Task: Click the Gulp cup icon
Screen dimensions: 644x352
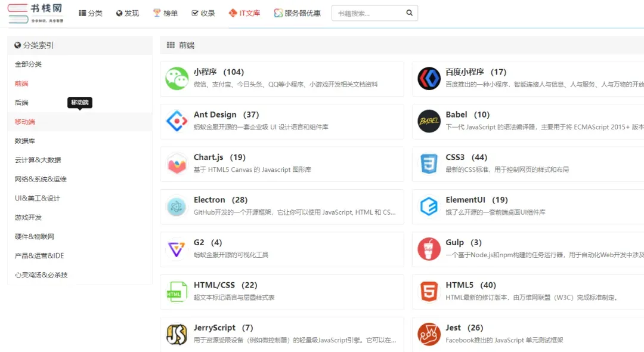Action: [429, 249]
